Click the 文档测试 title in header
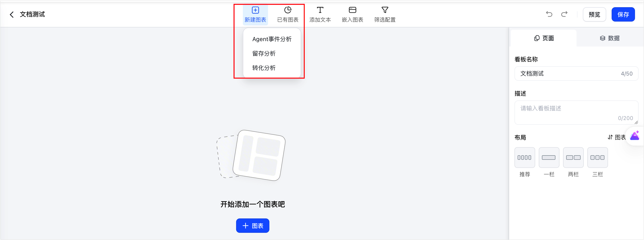The image size is (644, 240). (32, 14)
